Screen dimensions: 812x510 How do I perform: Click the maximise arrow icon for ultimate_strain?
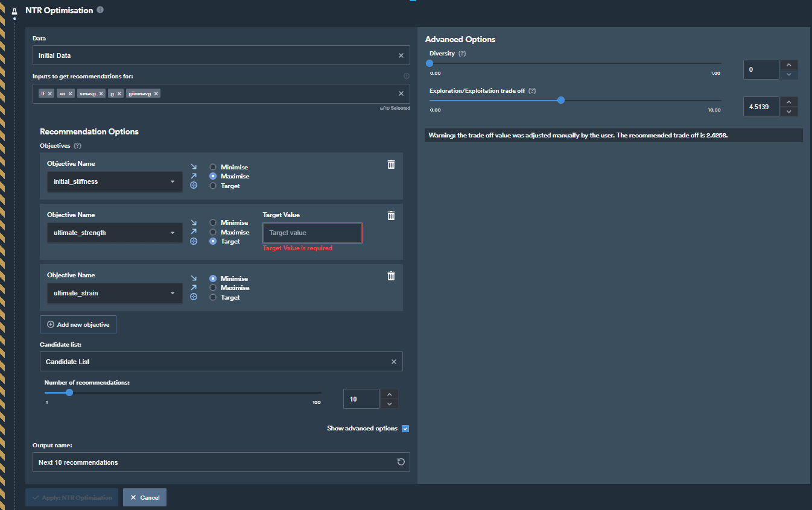(x=194, y=288)
